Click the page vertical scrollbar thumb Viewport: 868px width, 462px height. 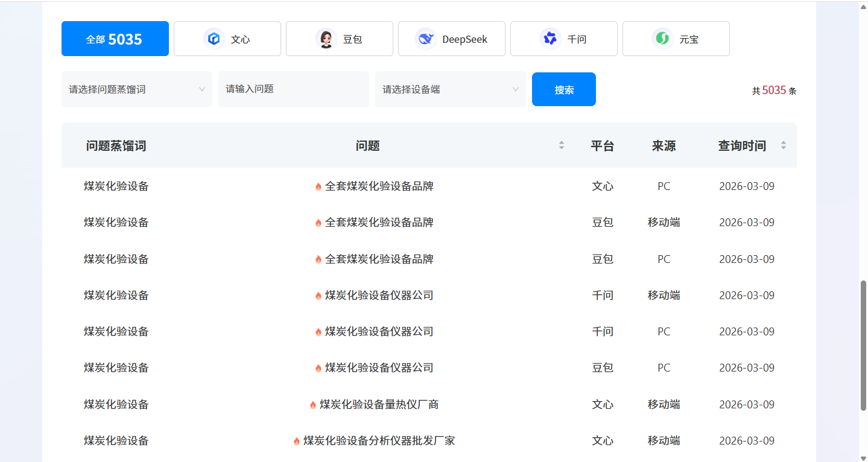click(863, 346)
